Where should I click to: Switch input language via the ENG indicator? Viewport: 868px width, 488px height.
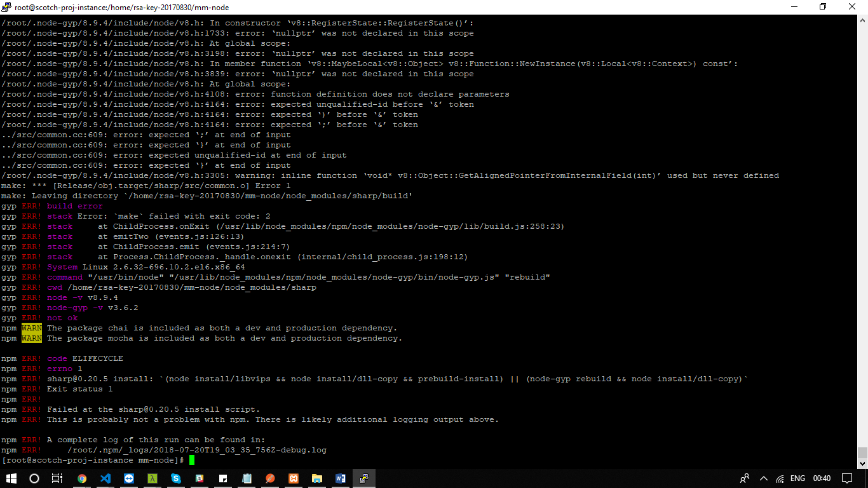(797, 478)
